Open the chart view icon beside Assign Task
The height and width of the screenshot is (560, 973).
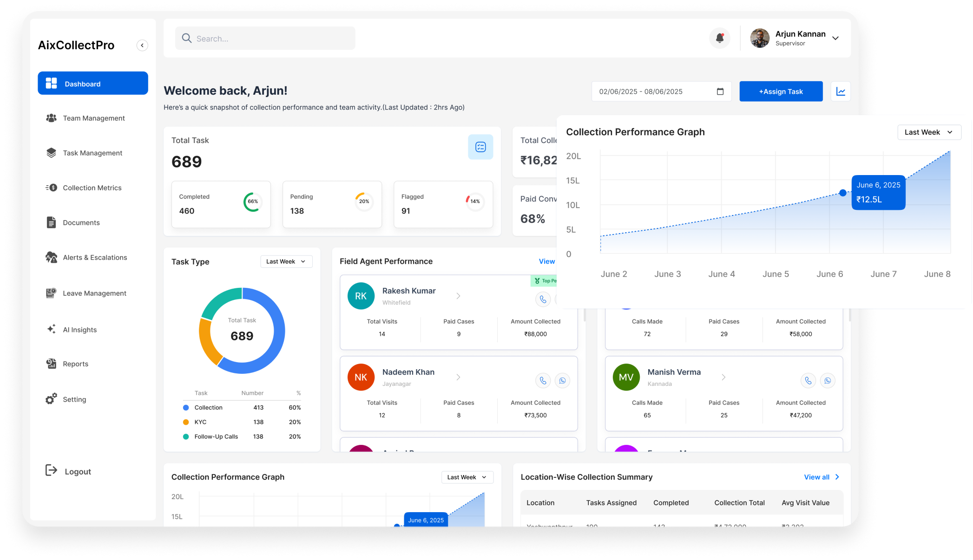[841, 91]
